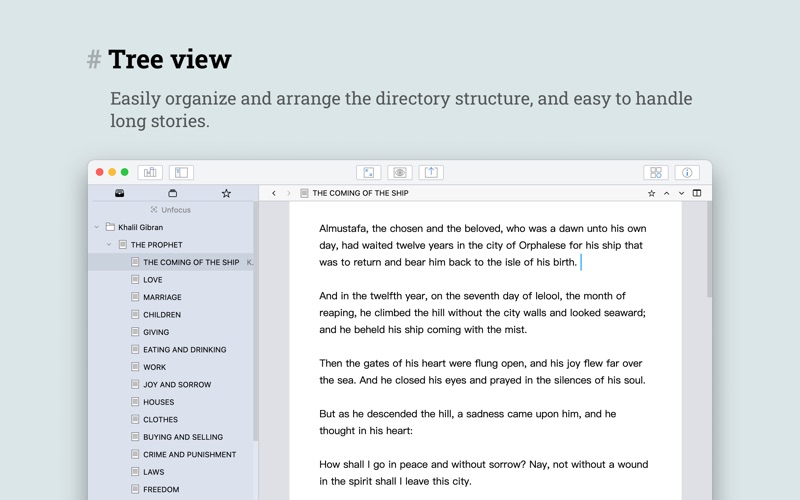The image size is (800, 500).
Task: Switch to the library drawer tab
Action: (119, 193)
